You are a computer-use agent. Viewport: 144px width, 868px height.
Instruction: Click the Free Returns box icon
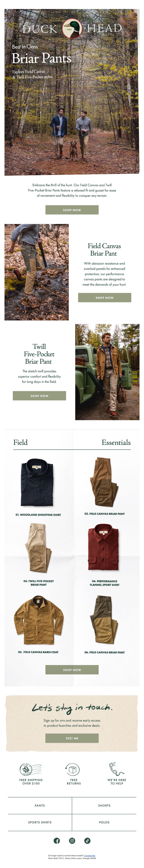tap(72, 770)
